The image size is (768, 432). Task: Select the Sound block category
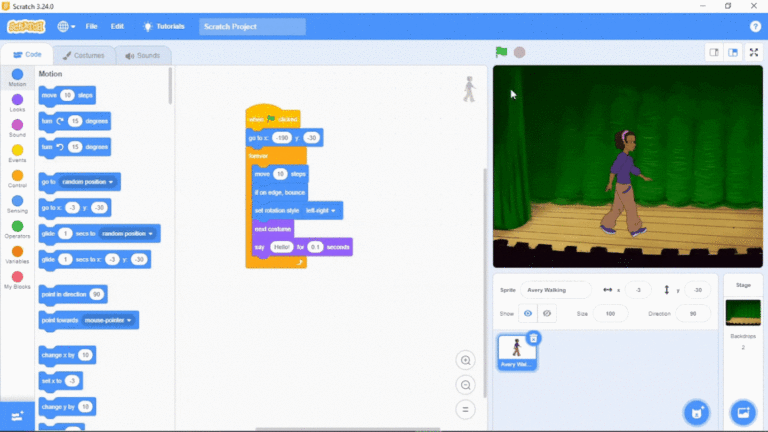point(17,128)
